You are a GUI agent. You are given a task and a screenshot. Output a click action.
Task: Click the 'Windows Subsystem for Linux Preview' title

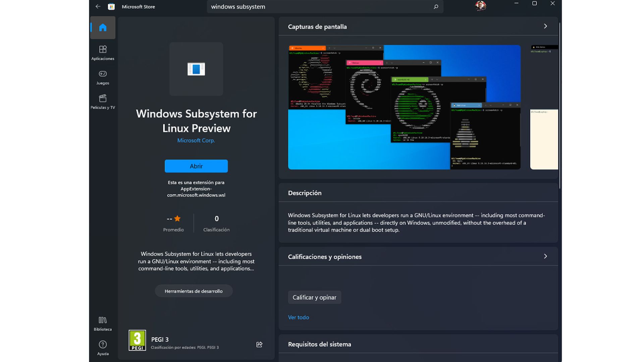click(x=196, y=121)
